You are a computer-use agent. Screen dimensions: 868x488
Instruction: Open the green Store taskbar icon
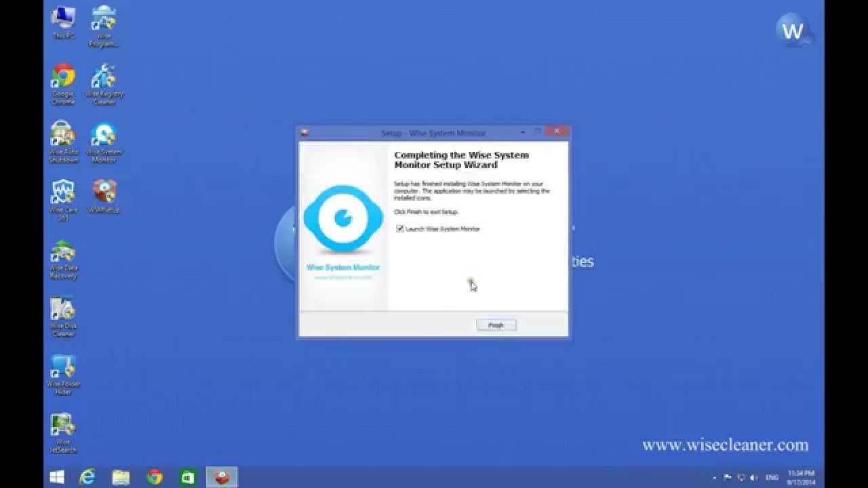click(188, 477)
